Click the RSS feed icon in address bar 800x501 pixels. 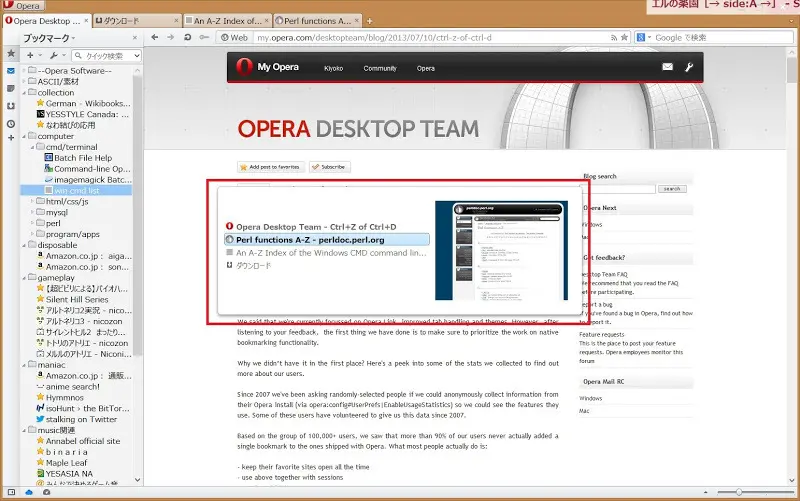(614, 38)
